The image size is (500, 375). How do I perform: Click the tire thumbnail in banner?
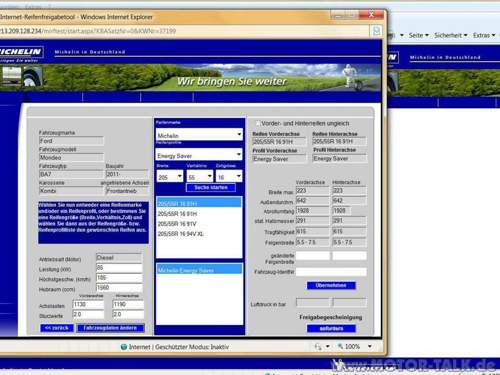32,77
